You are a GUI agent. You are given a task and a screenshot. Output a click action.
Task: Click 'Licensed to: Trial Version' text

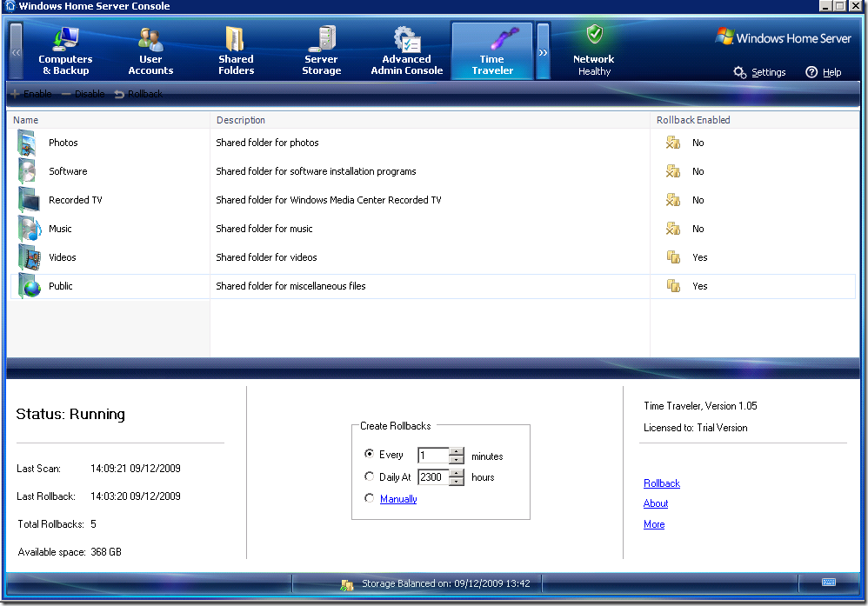(695, 428)
